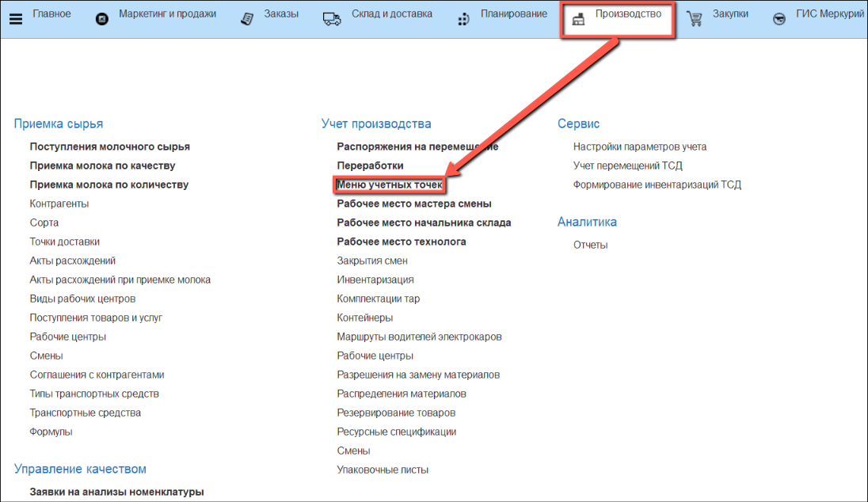Image resolution: width=868 pixels, height=502 pixels.
Task: Click the hamburger icon next to Главное
Action: (x=16, y=18)
